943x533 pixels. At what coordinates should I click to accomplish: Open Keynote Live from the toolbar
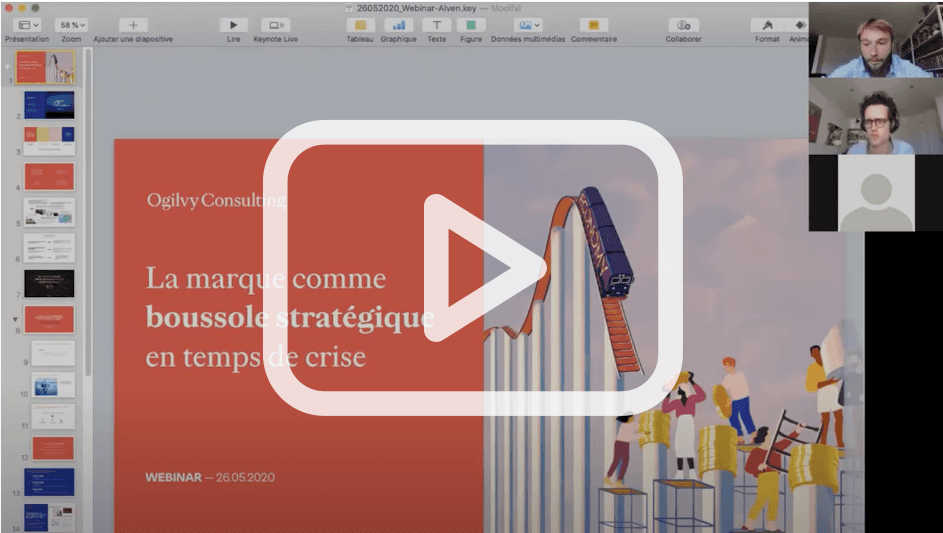tap(275, 25)
